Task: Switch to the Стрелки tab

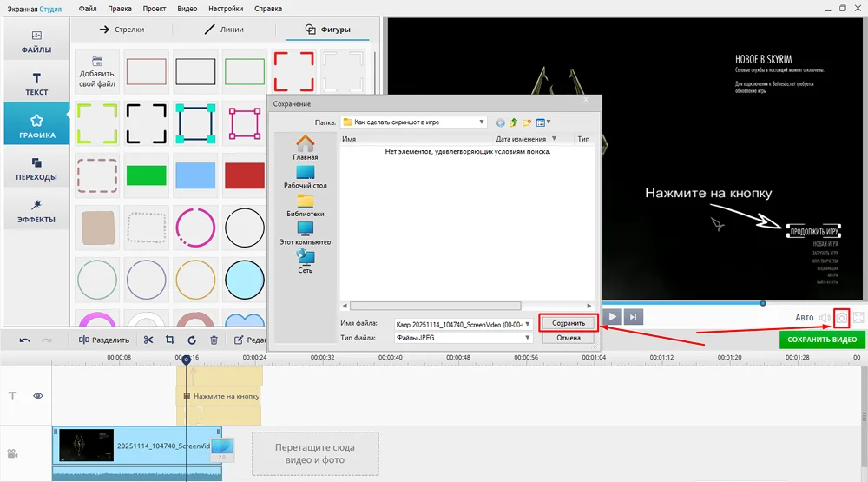Action: tap(122, 30)
